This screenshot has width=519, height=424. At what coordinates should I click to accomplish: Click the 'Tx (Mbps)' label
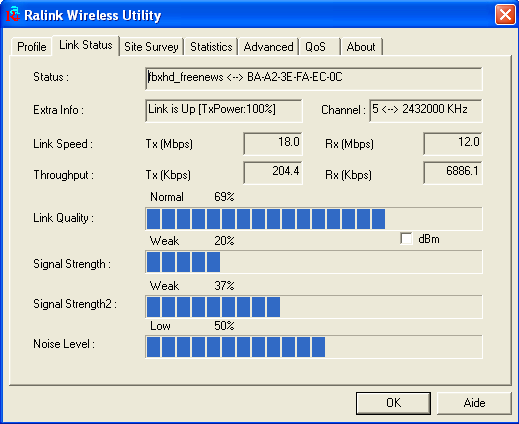tap(169, 144)
